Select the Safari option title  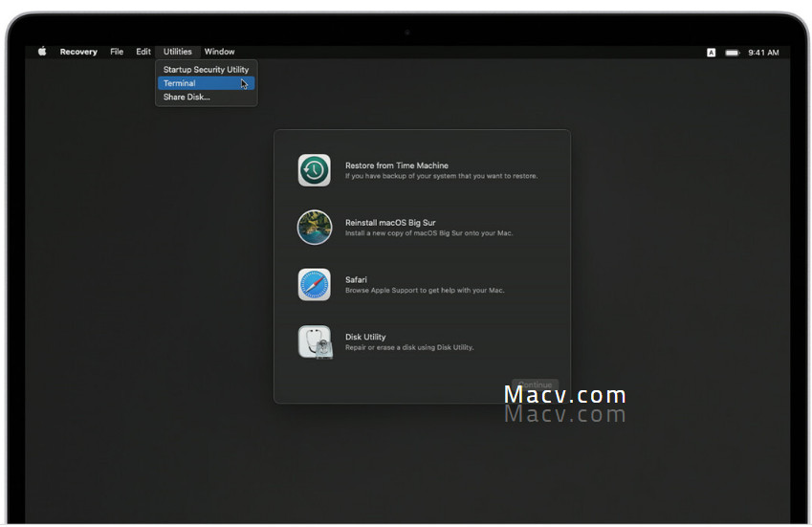tap(356, 279)
